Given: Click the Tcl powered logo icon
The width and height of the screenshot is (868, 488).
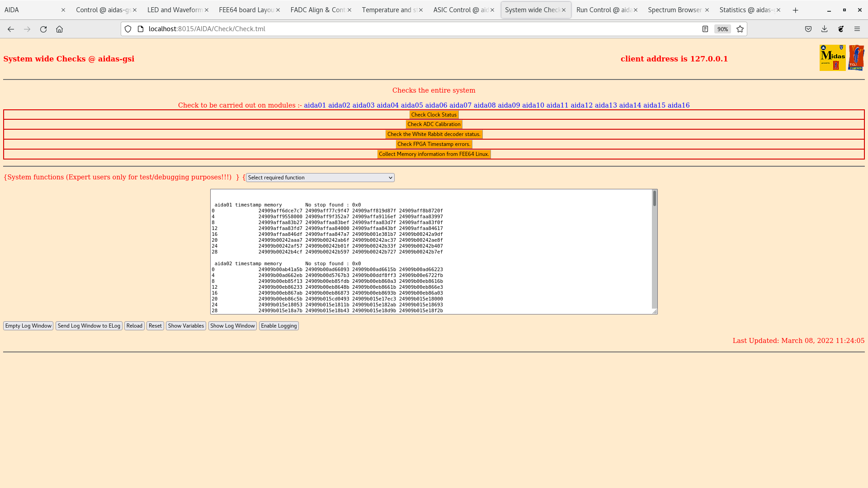Looking at the screenshot, I should (x=856, y=58).
